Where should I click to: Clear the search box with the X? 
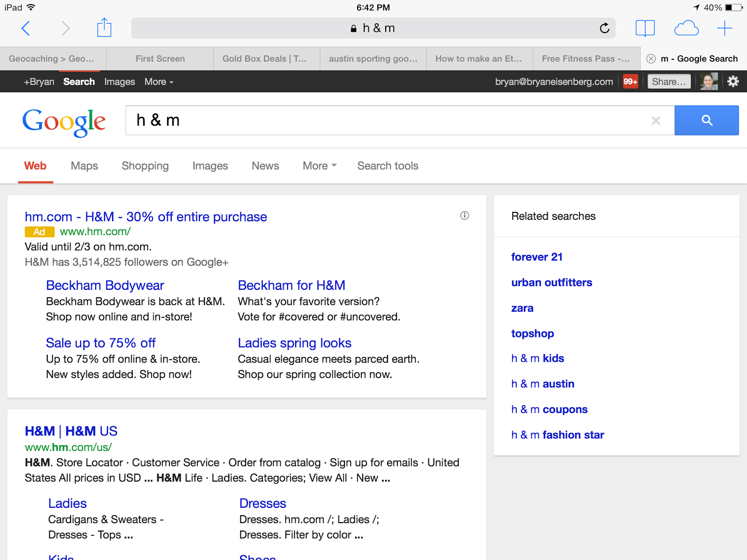pyautogui.click(x=656, y=120)
